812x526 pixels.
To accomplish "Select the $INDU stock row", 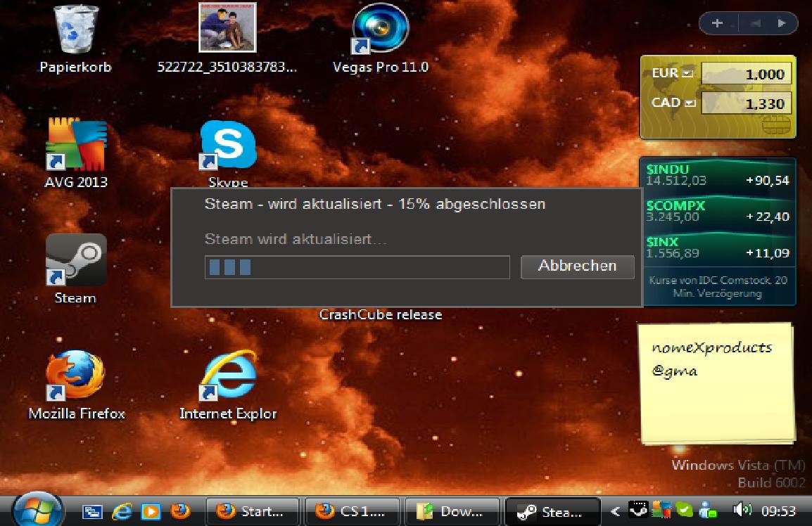I will click(718, 176).
